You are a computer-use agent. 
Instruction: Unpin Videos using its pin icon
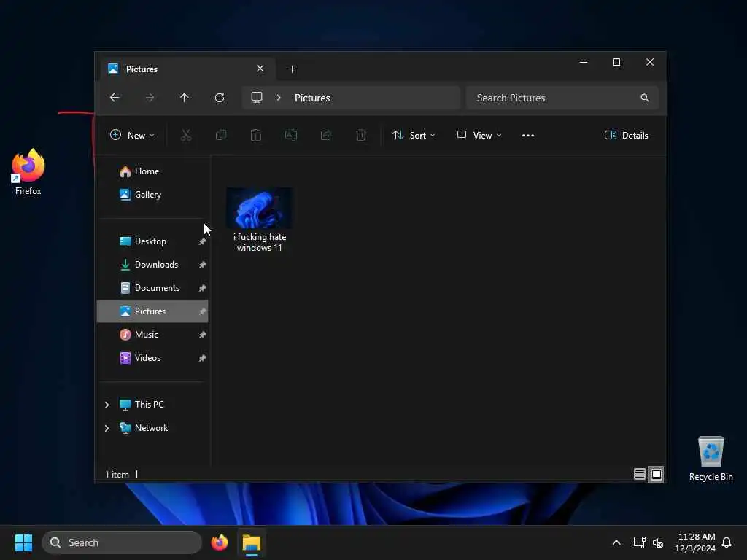point(203,358)
